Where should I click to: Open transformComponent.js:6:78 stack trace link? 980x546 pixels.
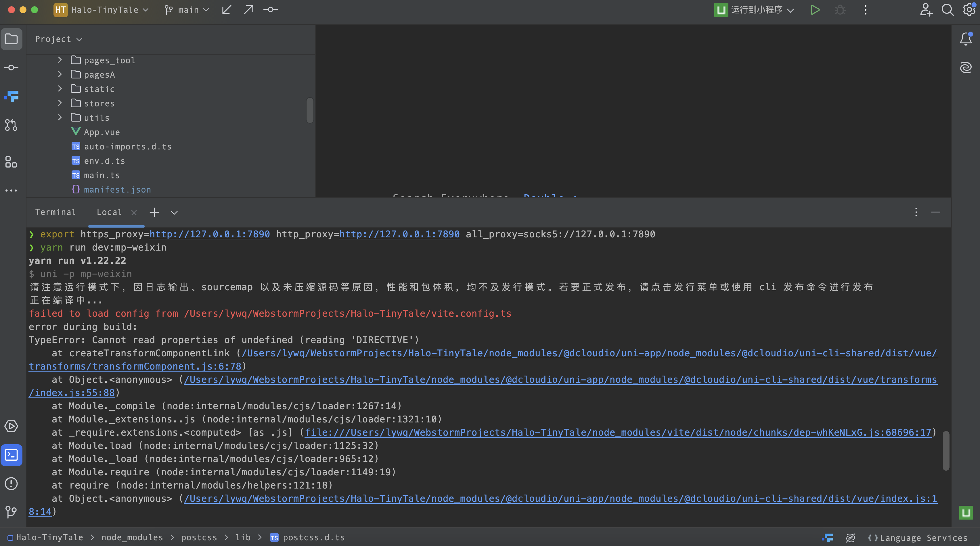[x=135, y=366]
